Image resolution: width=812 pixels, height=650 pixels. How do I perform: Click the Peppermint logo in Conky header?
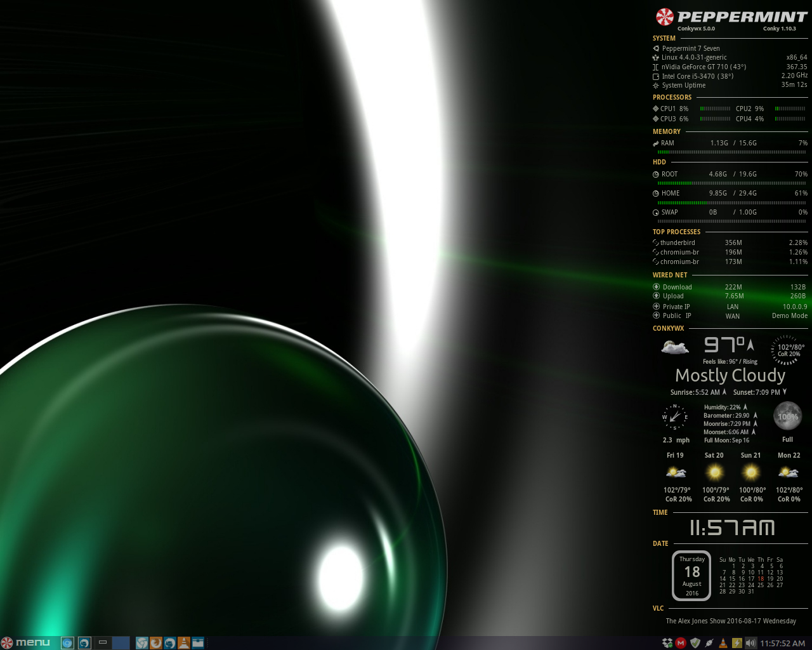[x=665, y=17]
